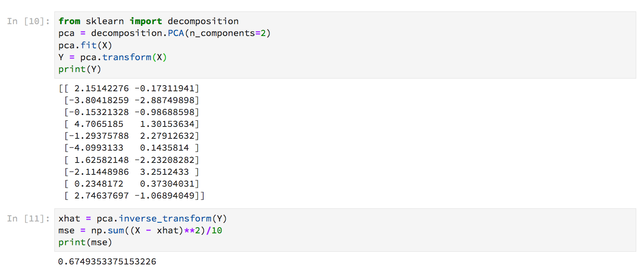Click output row starting with -4.0993133
This screenshot has width=644, height=271.
[131, 148]
